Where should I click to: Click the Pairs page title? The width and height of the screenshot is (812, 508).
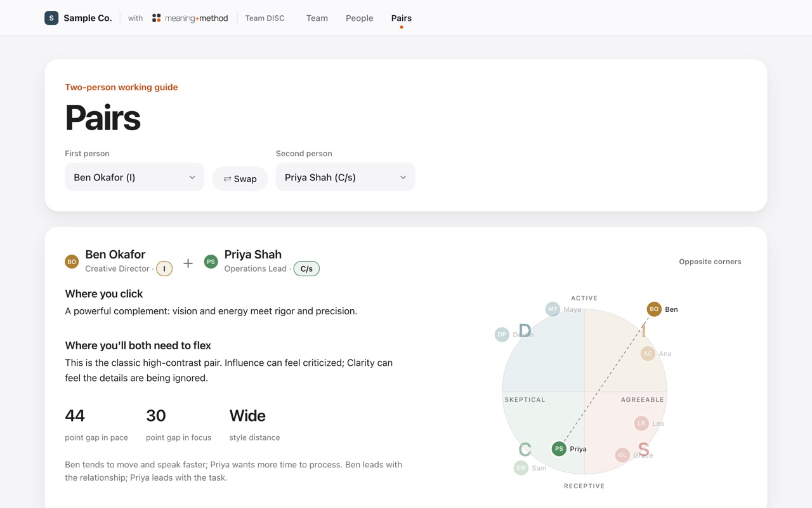point(103,117)
